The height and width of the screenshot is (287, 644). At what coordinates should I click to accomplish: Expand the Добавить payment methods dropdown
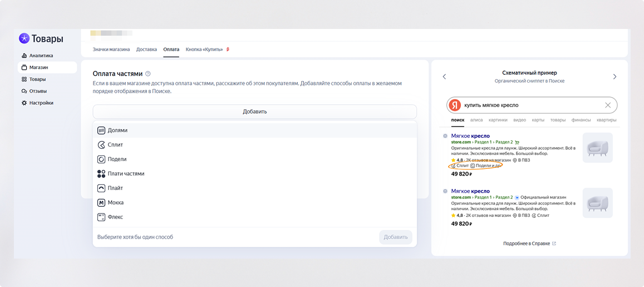tap(254, 111)
